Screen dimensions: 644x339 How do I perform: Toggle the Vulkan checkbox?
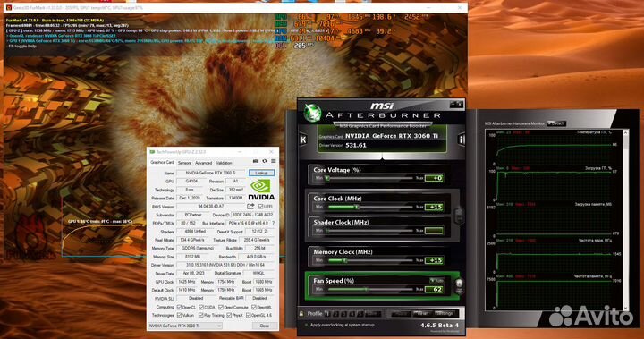(179, 315)
